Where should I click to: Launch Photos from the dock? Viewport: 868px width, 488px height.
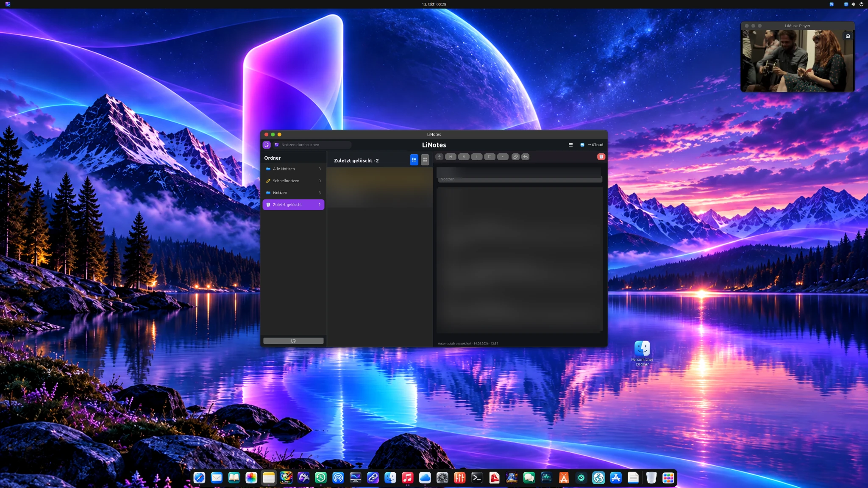click(x=251, y=478)
